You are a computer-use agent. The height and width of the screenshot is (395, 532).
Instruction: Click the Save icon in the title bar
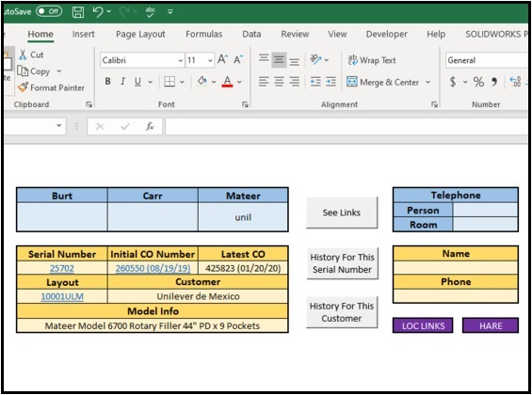[78, 12]
